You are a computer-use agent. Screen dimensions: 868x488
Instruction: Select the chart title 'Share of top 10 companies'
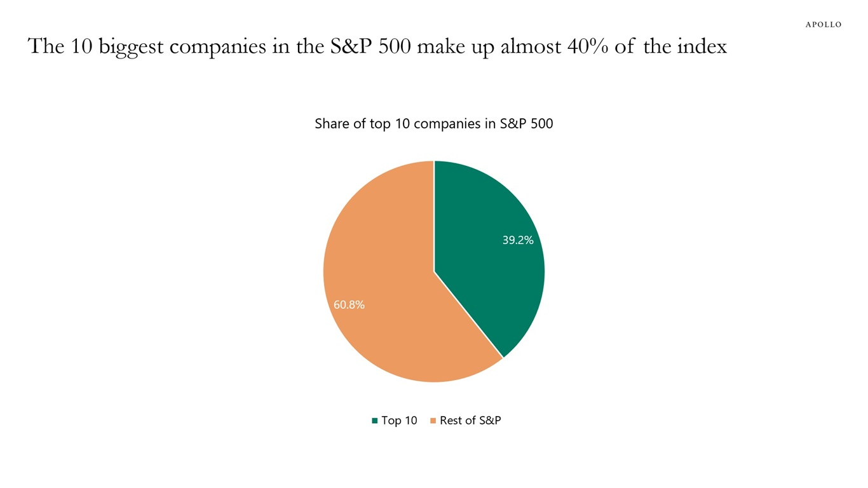434,124
